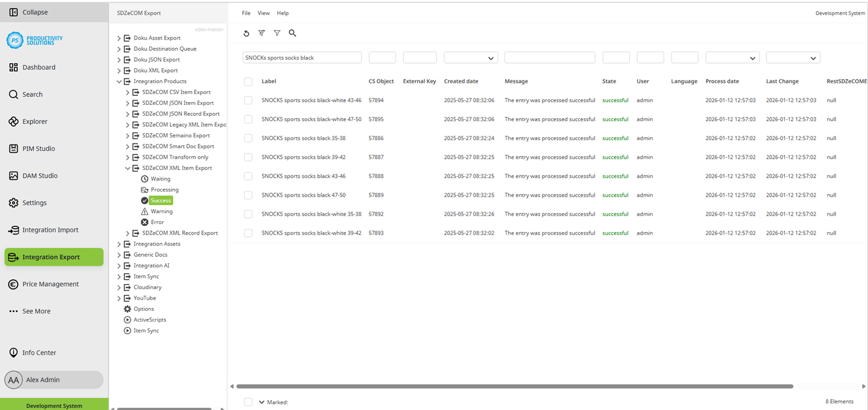The width and height of the screenshot is (868, 410).
Task: Select SDZeCOM Smart Doc Export tree item
Action: (178, 146)
